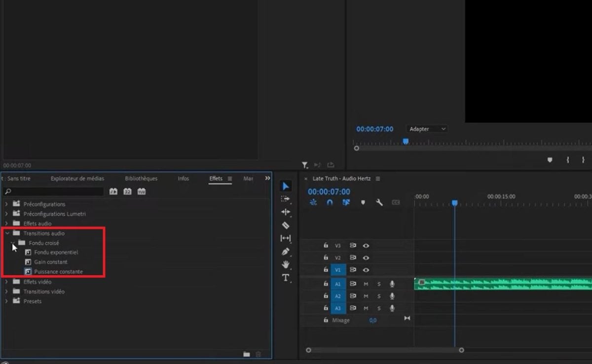Toggle Linked Selection in timeline
Viewport: 592px width, 364px height.
(x=346, y=202)
